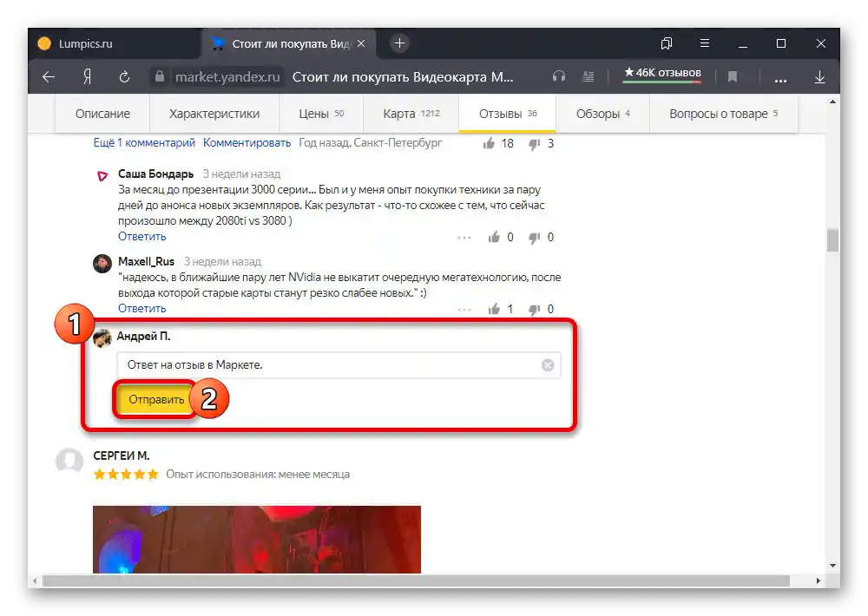Open downloads with the download arrow icon
Viewport: 868px width, 616px height.
coord(820,77)
